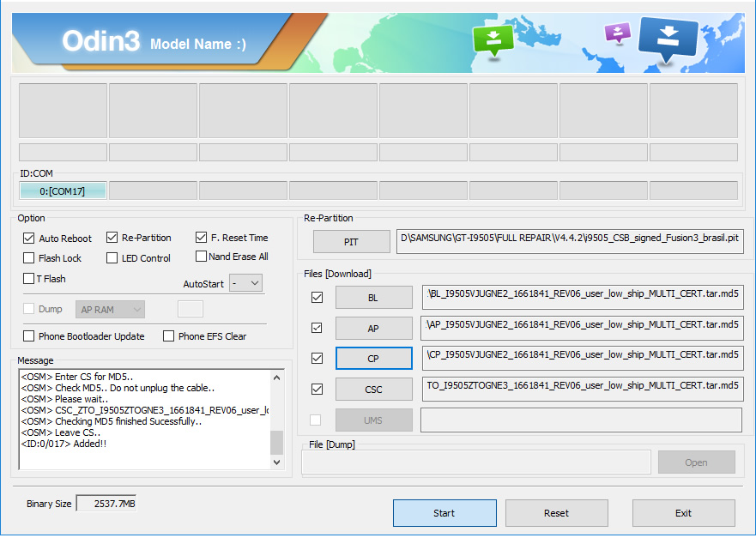Click the CSC file button
The height and width of the screenshot is (556, 756).
pyautogui.click(x=373, y=390)
